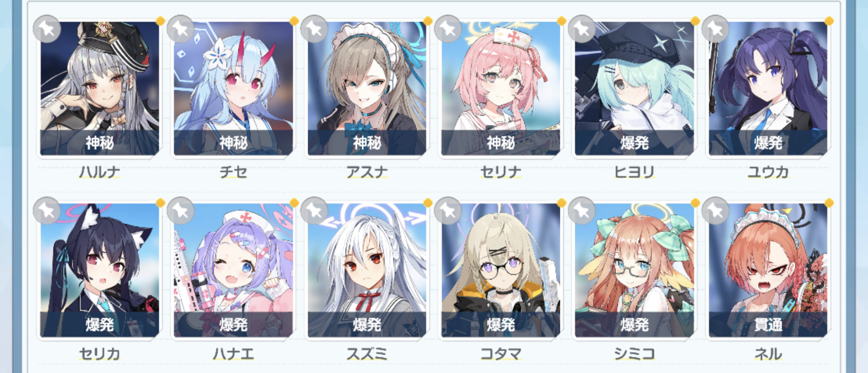Toggle pin icon on セリカ card
Screen dimensions: 868x373
click(47, 211)
